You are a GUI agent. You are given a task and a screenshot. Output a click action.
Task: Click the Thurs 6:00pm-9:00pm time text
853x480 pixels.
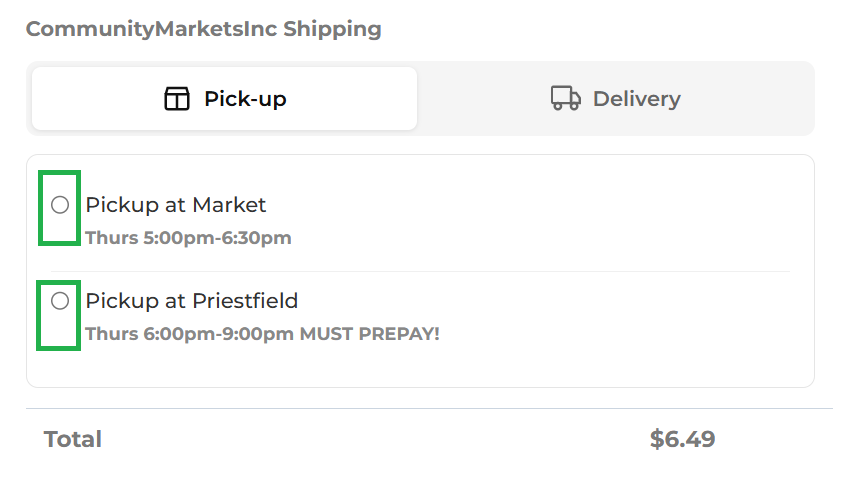click(190, 334)
